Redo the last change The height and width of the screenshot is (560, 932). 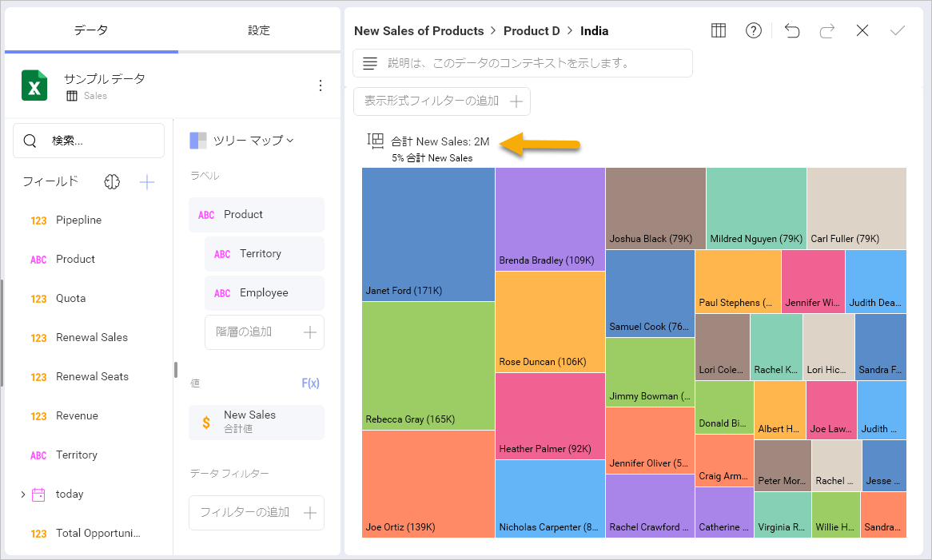826,30
